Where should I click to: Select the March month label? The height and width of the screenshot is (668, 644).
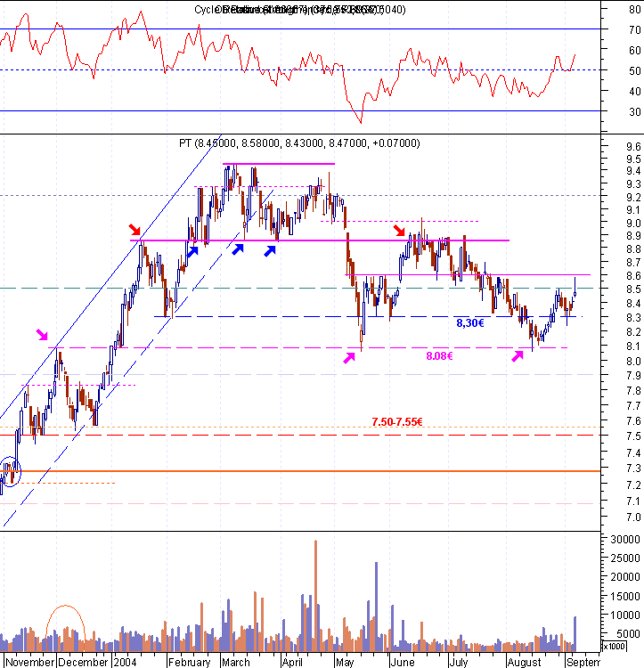click(235, 662)
